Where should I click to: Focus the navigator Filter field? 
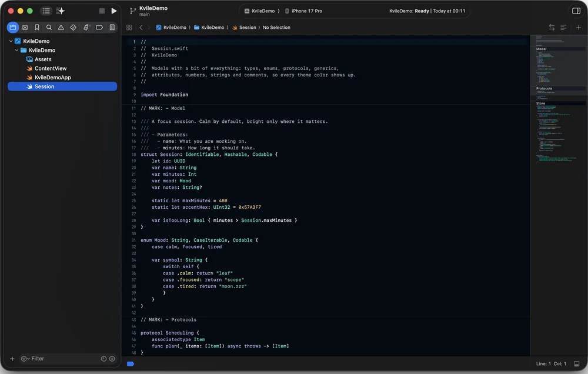tap(68, 359)
